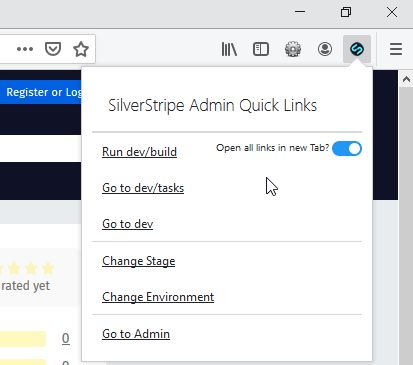
Task: Click the SilverStripe Admin Quick Links heading
Action: click(x=212, y=106)
